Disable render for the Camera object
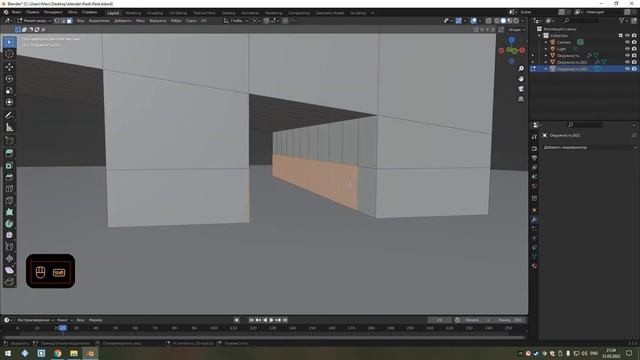The image size is (640, 360). coord(634,42)
